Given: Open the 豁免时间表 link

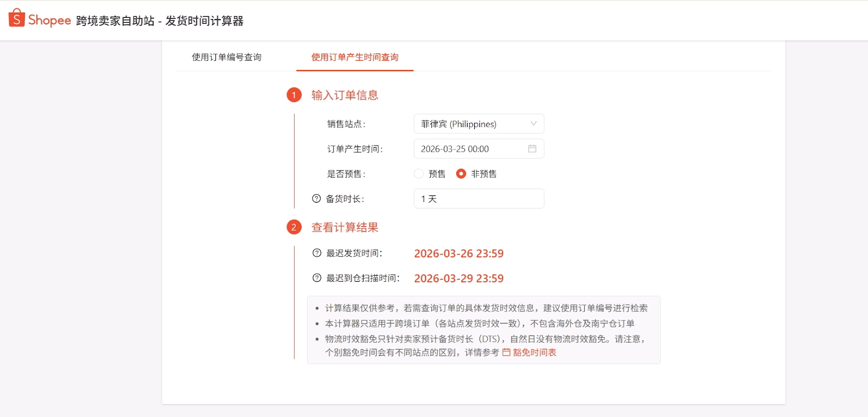Looking at the screenshot, I should pyautogui.click(x=534, y=352).
